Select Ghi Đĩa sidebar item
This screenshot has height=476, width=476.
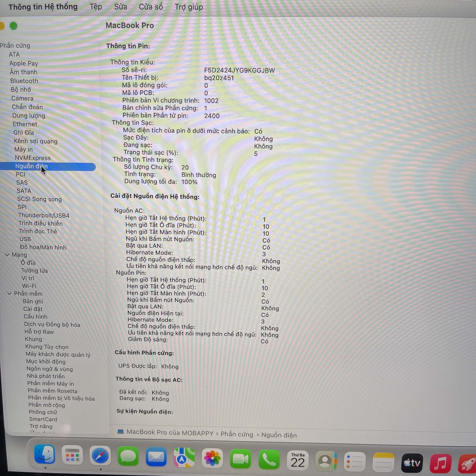point(24,132)
